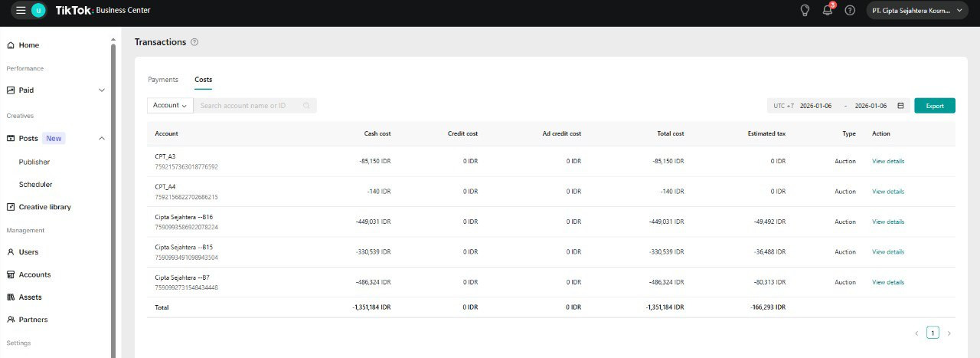Viewport: 980px width, 358px height.
Task: Open the lightbulb tips icon
Action: (805, 10)
